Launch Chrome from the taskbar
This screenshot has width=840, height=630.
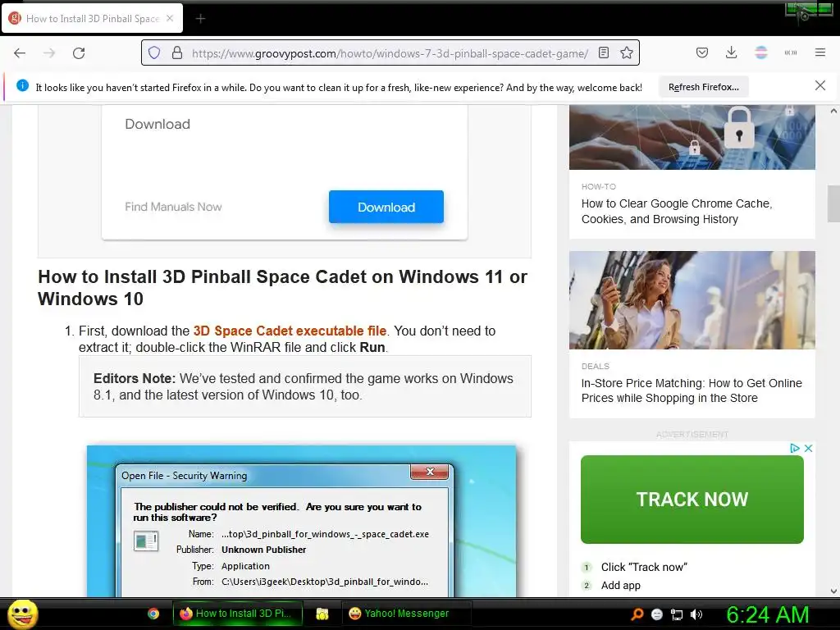pyautogui.click(x=153, y=614)
